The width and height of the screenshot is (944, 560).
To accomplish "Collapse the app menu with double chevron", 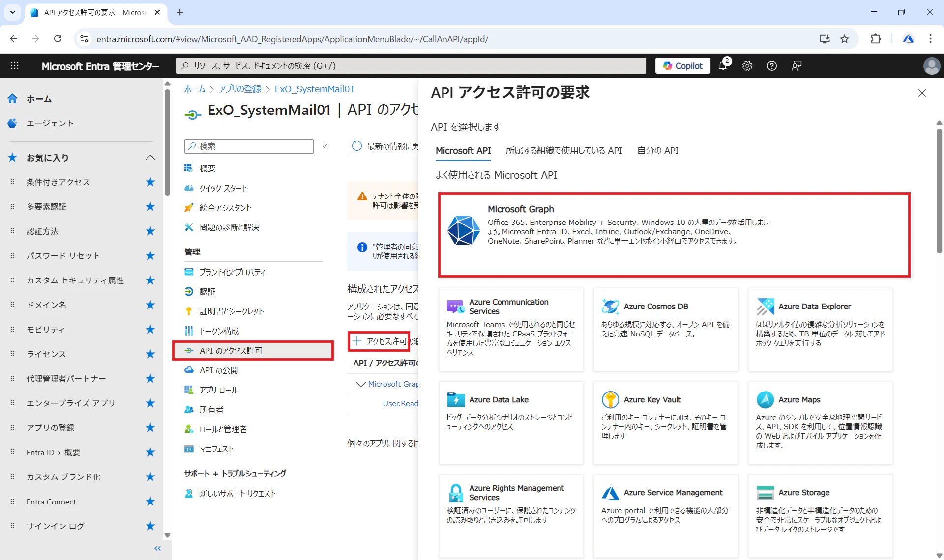I will tap(325, 146).
